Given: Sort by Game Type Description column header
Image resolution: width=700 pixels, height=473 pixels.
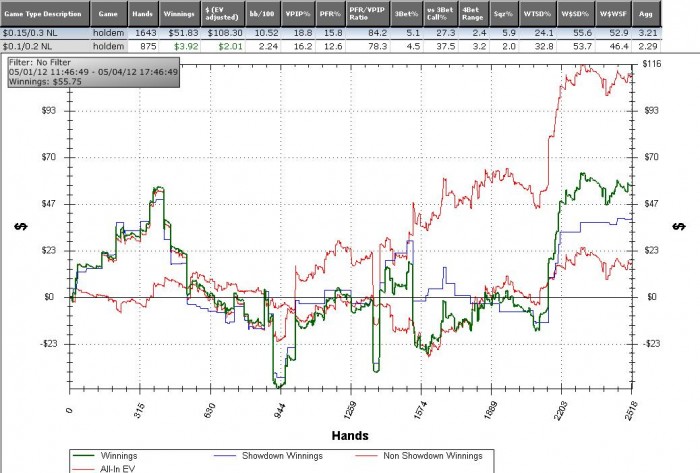Looking at the screenshot, I should click(x=45, y=14).
